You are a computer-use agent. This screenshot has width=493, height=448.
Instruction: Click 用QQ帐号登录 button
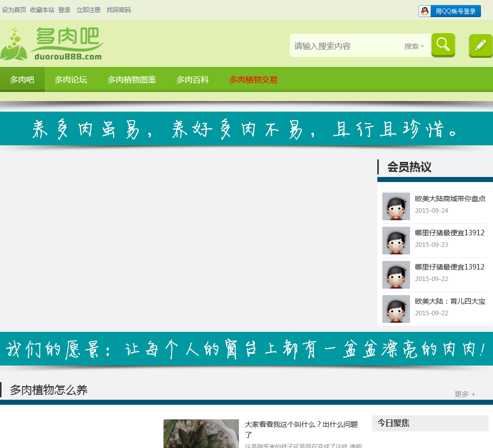click(x=450, y=11)
